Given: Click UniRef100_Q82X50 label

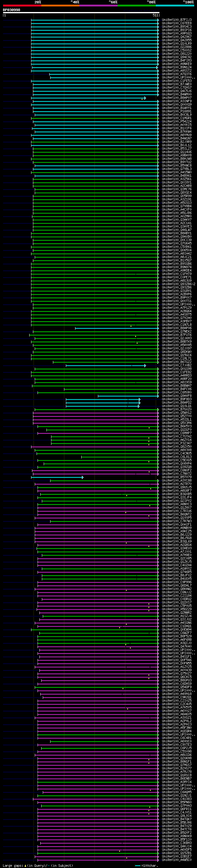Looking at the screenshot, I should tap(177, 447).
